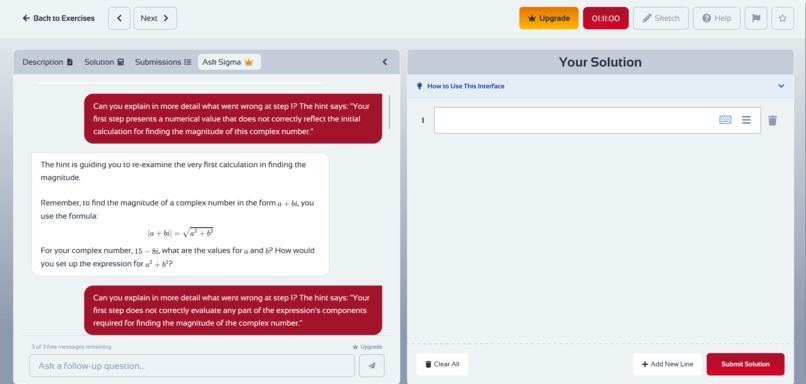Submit Solution
The image size is (806, 384).
pos(745,364)
